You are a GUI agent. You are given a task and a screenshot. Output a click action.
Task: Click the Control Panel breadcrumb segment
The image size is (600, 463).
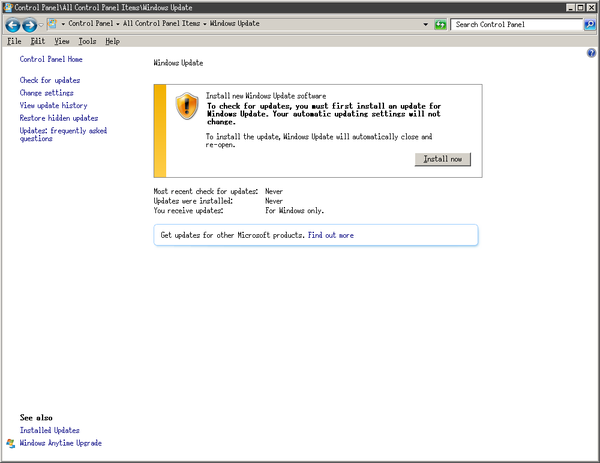(x=91, y=24)
